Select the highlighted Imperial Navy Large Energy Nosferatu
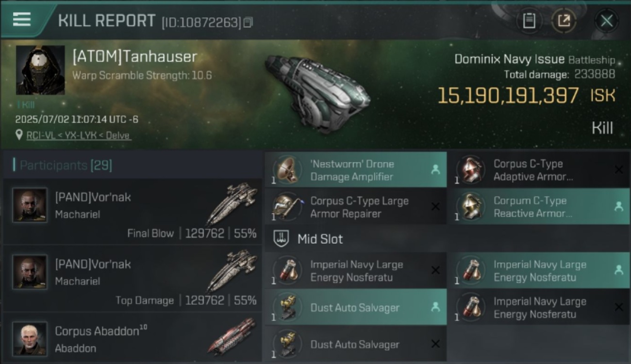The height and width of the screenshot is (364, 631). tap(539, 271)
